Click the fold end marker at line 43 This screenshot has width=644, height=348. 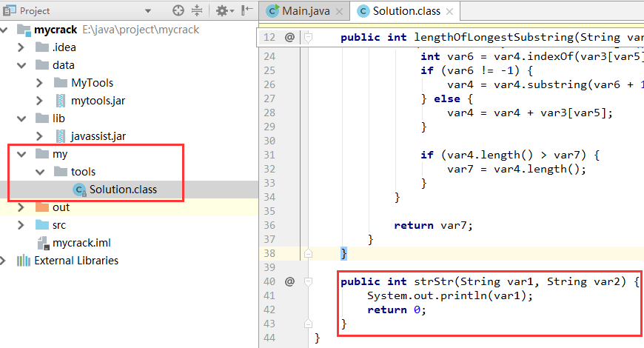pos(308,324)
